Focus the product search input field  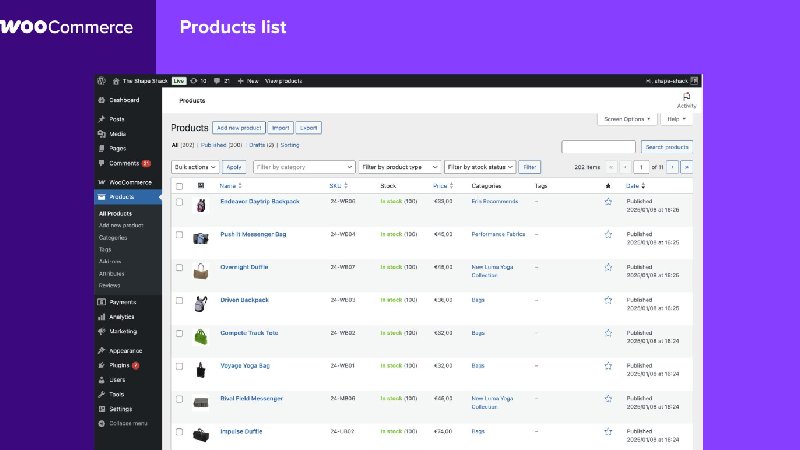click(598, 147)
